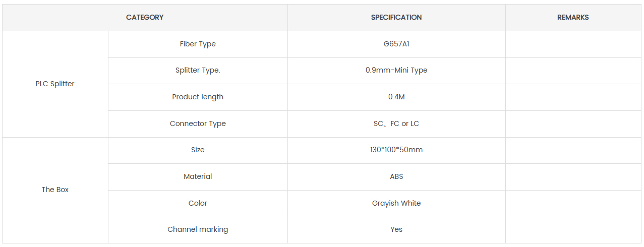Select the Size row label
Screen dimensions: 644x247
(198, 150)
